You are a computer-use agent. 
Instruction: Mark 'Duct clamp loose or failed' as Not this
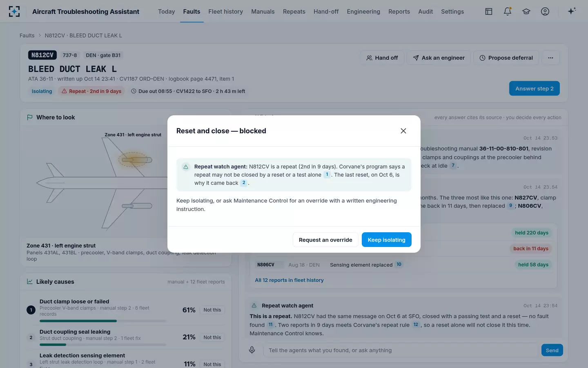(x=212, y=310)
